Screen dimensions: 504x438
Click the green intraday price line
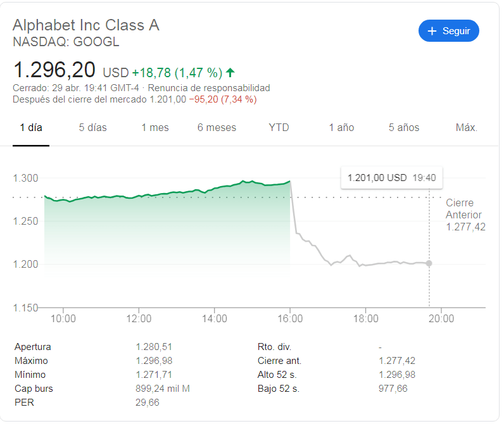coord(190,191)
